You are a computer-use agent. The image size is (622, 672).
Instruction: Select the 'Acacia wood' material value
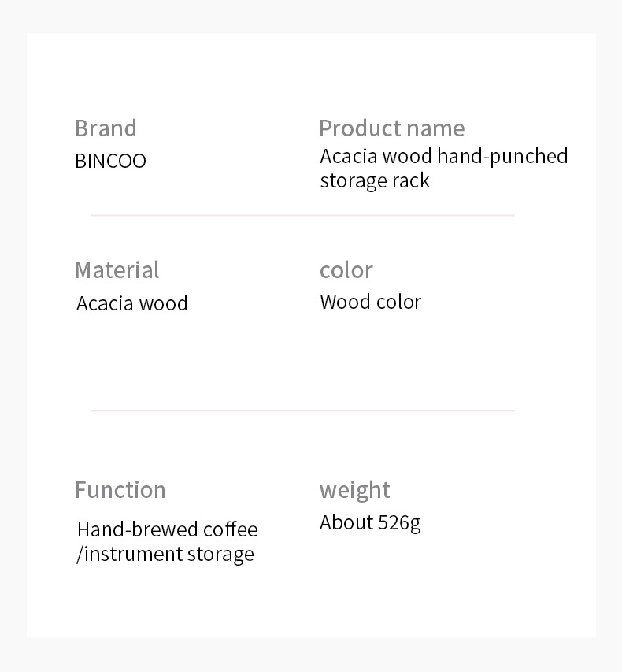[132, 303]
